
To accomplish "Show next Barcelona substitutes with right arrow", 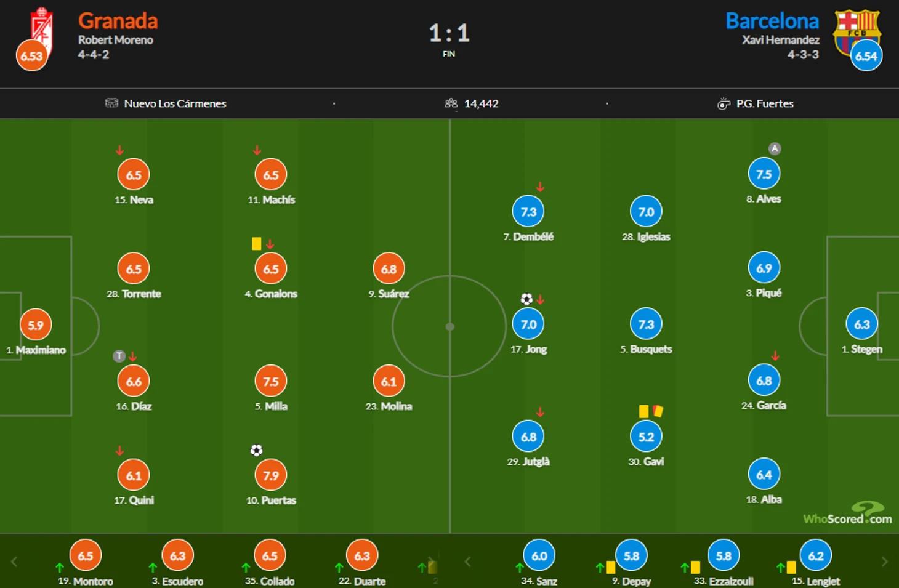I will pos(884,562).
